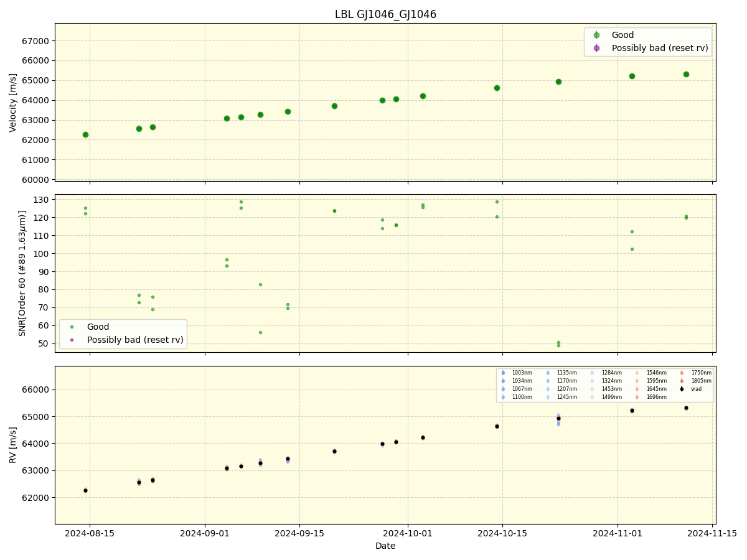747x560 pixels.
Task: Select Good label in the Velocity panel legend
Action: pyautogui.click(x=622, y=35)
